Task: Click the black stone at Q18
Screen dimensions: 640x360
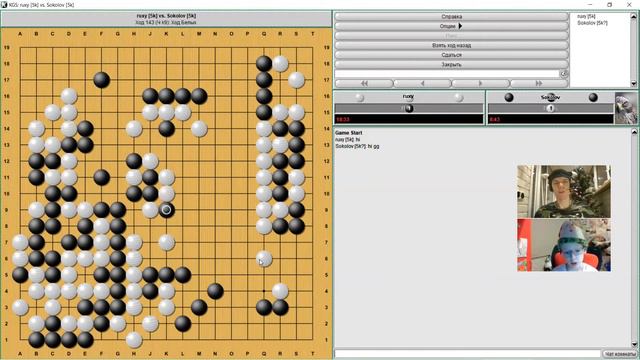Action: click(264, 64)
